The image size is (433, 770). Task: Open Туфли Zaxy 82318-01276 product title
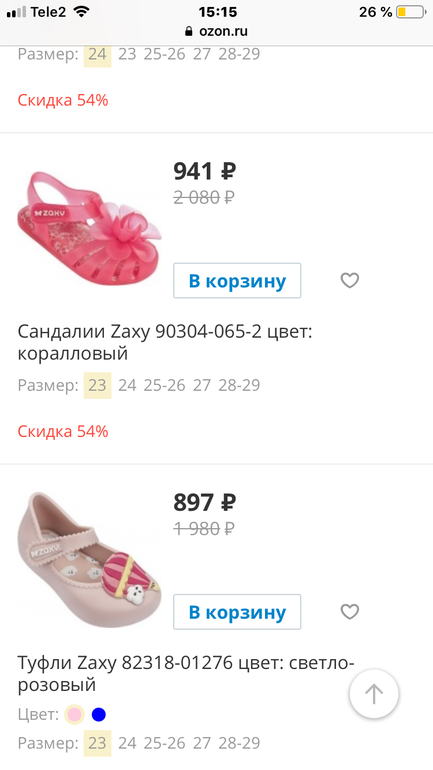click(186, 674)
